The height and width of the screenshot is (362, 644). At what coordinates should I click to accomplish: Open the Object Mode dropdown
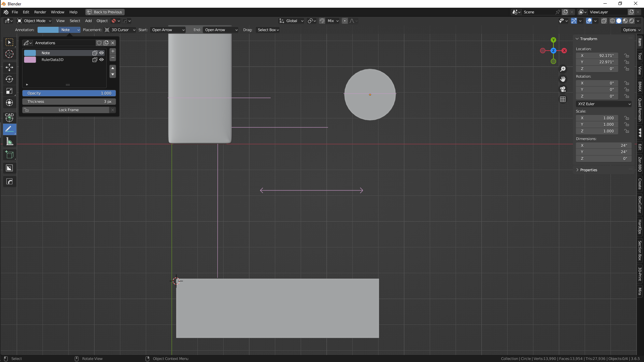pos(34,21)
